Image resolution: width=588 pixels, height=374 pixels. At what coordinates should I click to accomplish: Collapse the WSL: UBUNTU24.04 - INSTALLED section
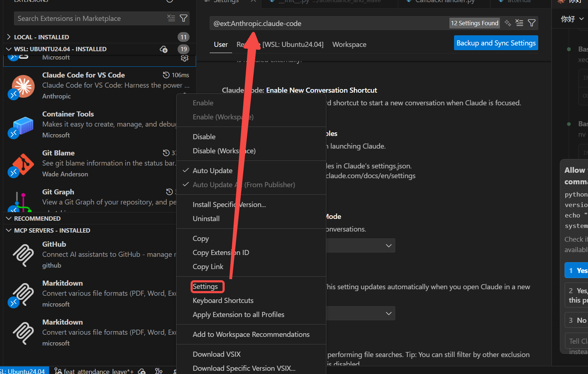(9, 49)
